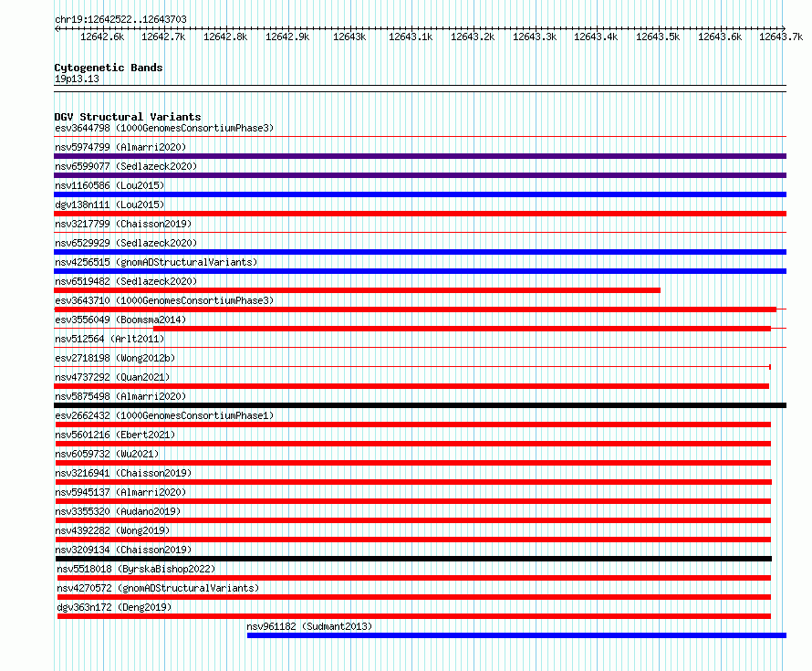
Task: Click the nsv5974799 (Almarri2020) variant label
Action: [120, 147]
